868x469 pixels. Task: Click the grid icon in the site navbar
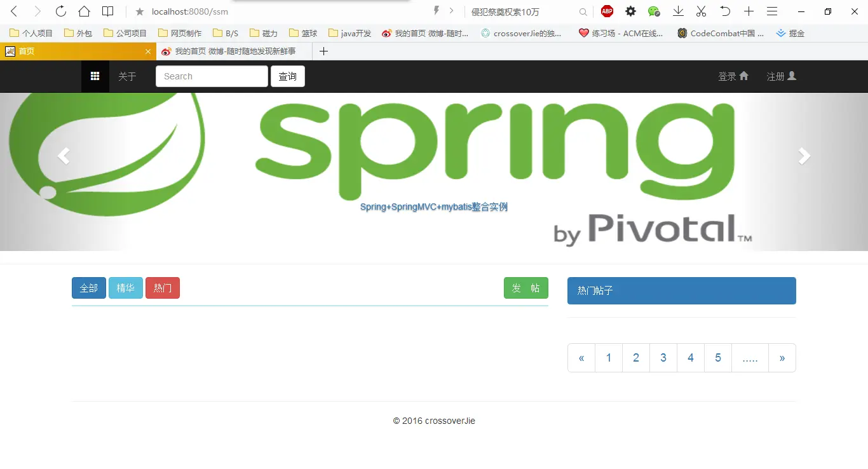click(95, 76)
